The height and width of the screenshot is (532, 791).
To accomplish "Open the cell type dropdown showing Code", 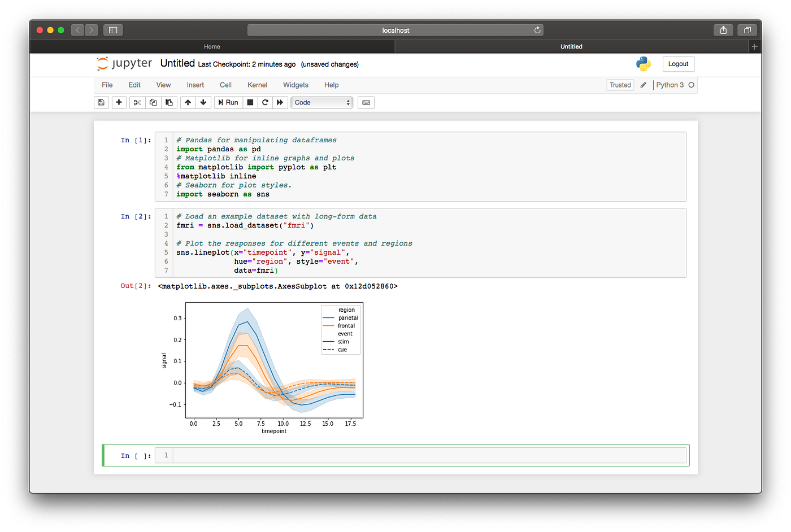I will [321, 102].
